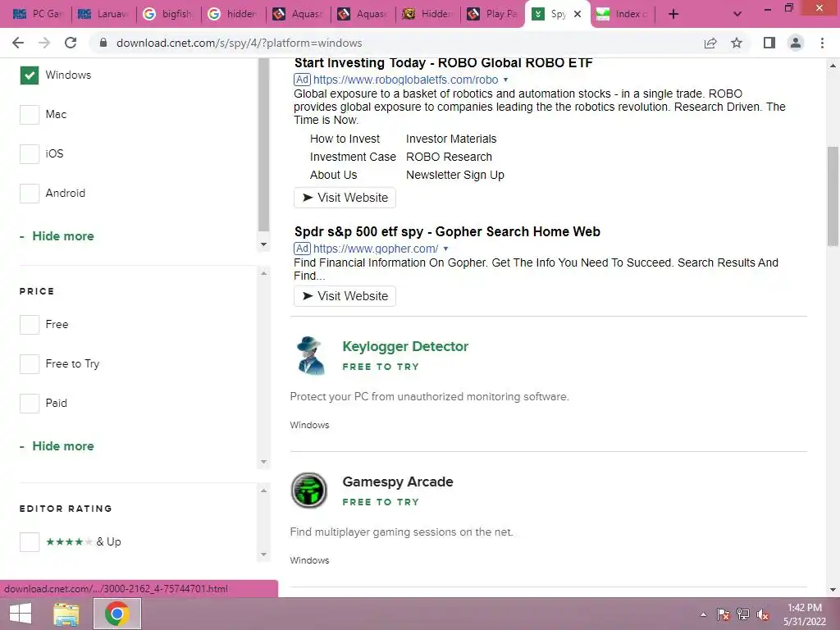Visit Website for ROBO Global ad
The image size is (840, 630).
coord(345,198)
